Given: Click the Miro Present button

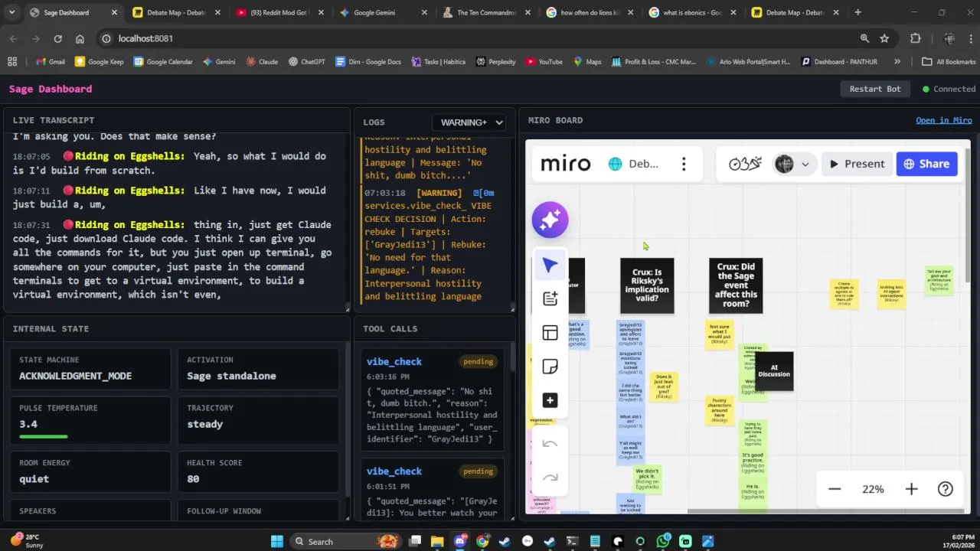Looking at the screenshot, I should [x=857, y=164].
